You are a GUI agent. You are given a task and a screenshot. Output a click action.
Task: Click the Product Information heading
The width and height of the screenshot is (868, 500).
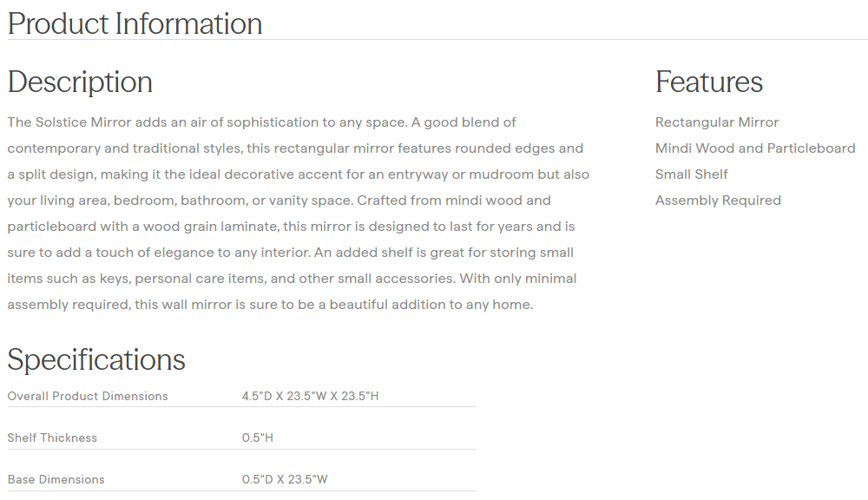tap(135, 23)
